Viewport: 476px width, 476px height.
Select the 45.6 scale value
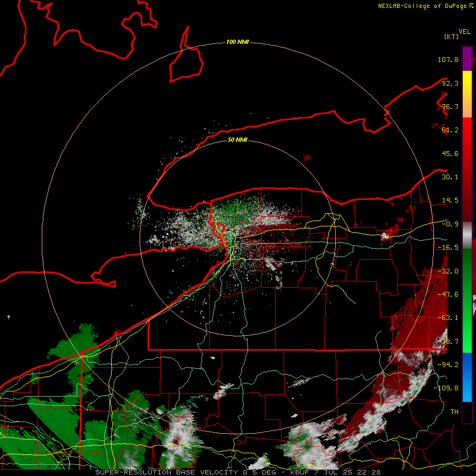coord(450,153)
